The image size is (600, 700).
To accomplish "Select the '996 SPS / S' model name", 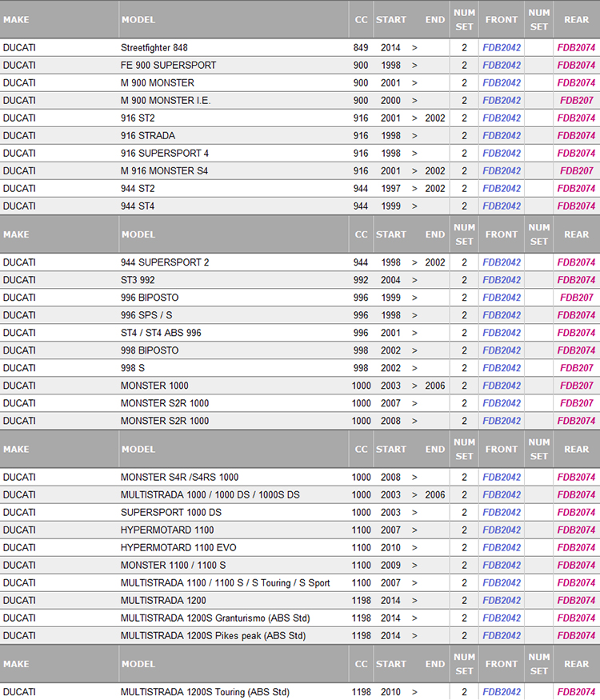I will 146,315.
